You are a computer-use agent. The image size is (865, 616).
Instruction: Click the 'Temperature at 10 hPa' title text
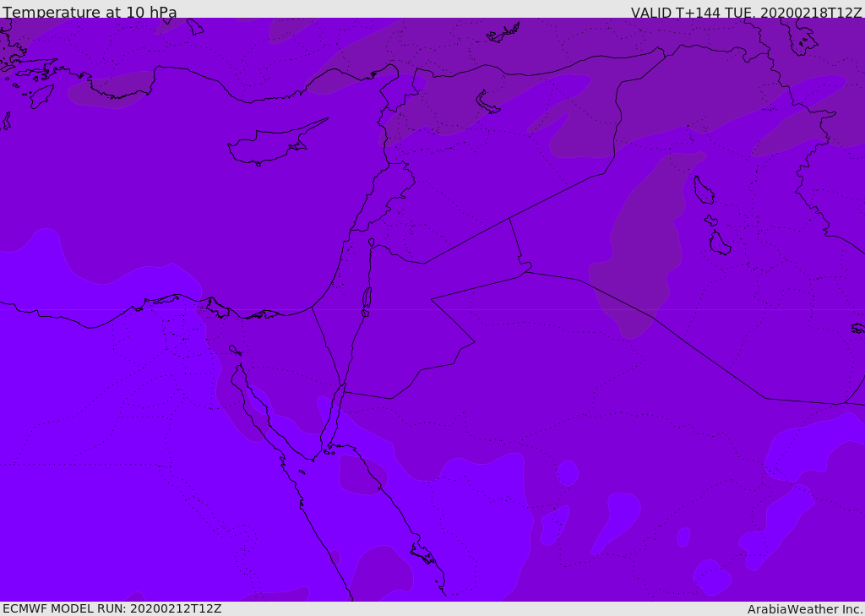pyautogui.click(x=90, y=12)
